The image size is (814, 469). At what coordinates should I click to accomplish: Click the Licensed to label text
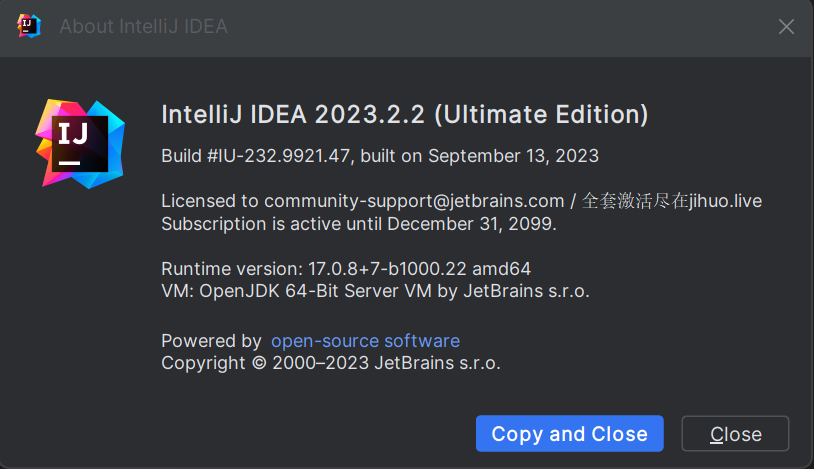point(210,201)
